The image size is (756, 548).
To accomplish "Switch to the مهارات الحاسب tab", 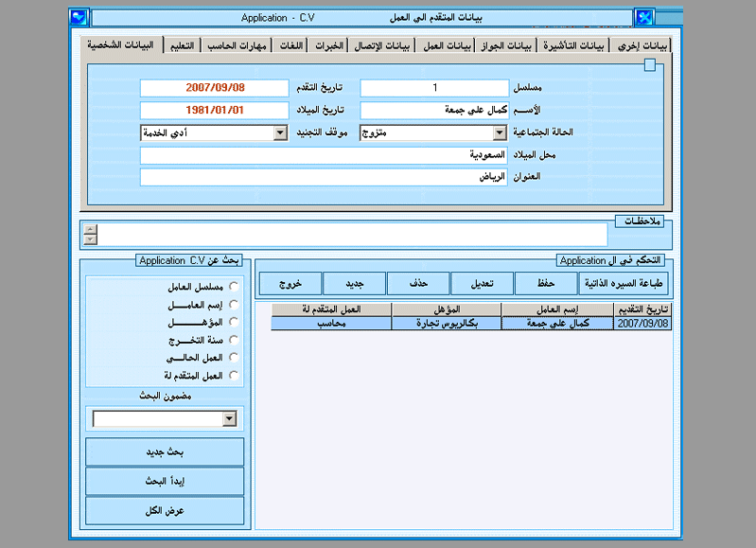I will [237, 46].
